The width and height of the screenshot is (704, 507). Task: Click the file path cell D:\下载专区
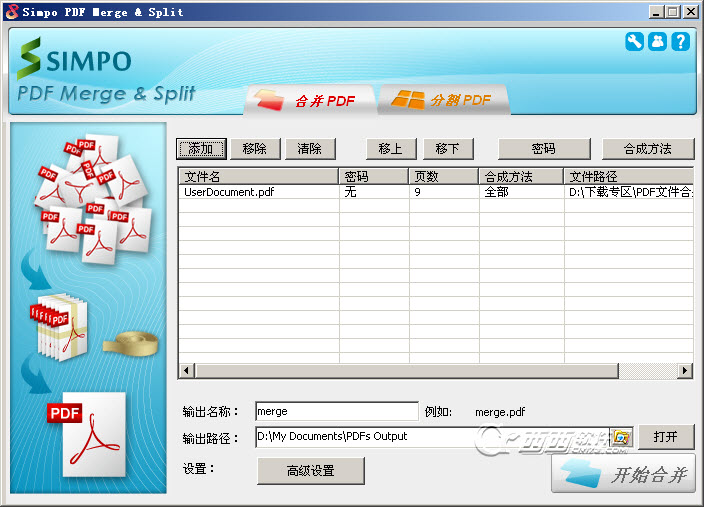pyautogui.click(x=630, y=192)
